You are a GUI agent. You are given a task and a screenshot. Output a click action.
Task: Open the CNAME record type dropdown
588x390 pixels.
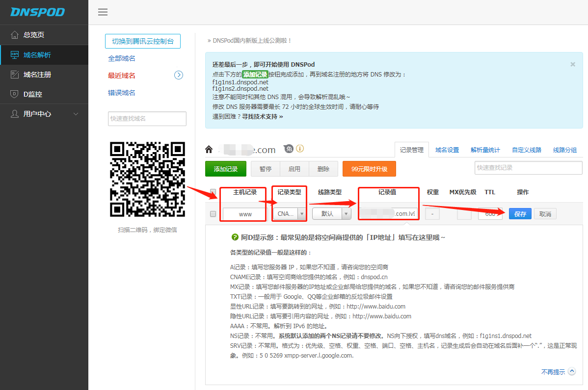tap(301, 214)
